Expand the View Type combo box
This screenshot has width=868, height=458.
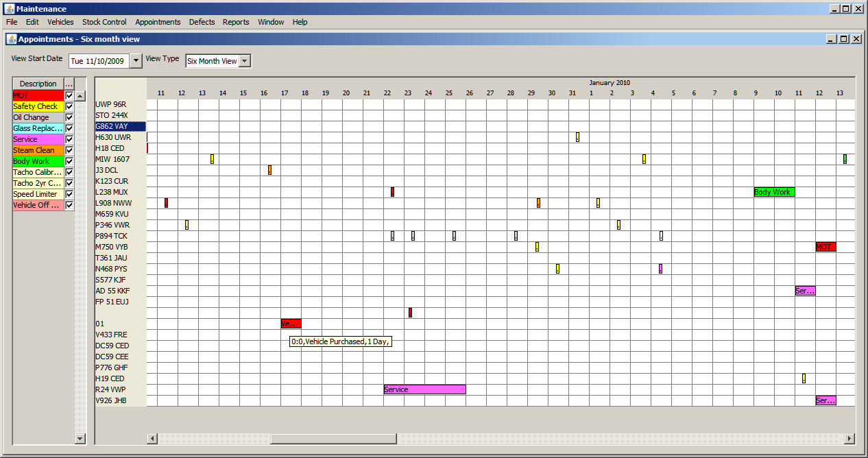coord(245,61)
